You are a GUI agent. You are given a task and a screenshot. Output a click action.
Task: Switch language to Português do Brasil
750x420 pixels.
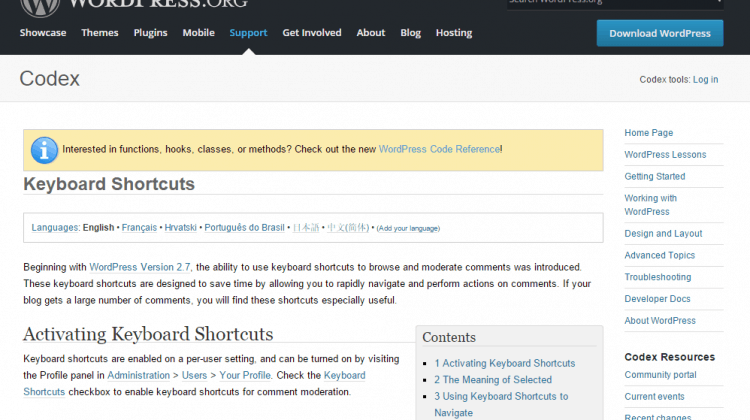tap(244, 227)
